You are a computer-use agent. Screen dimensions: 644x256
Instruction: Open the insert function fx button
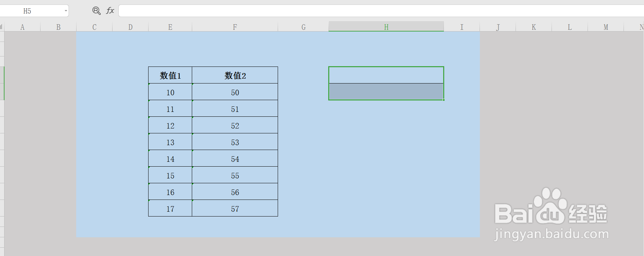click(110, 11)
